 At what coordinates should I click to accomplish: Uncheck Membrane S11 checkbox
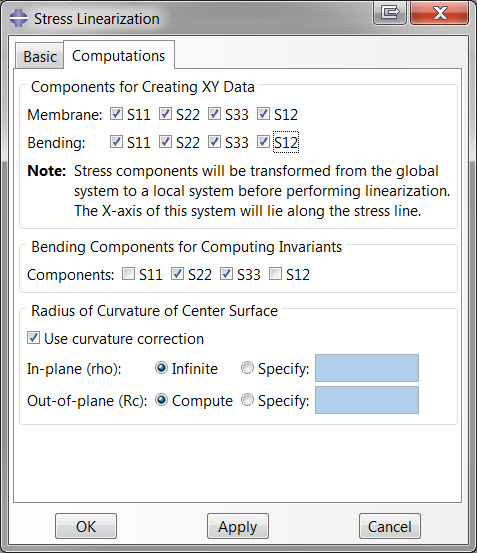click(116, 114)
